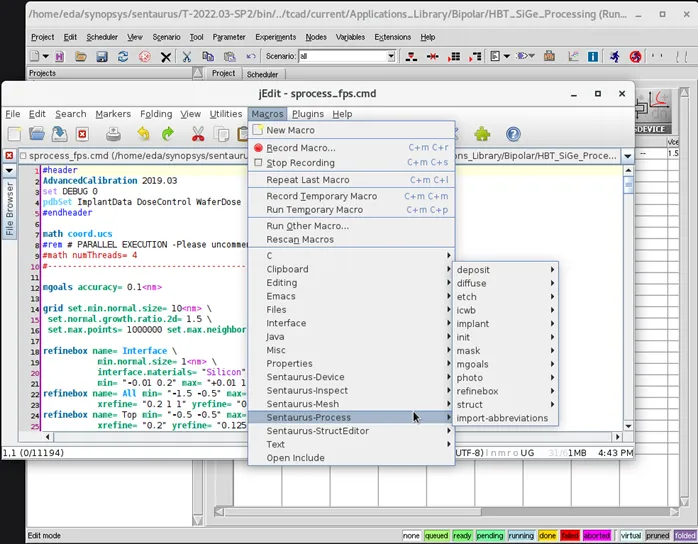Click Workbench paste clipboard icon
The height and width of the screenshot is (544, 698).
point(229,57)
